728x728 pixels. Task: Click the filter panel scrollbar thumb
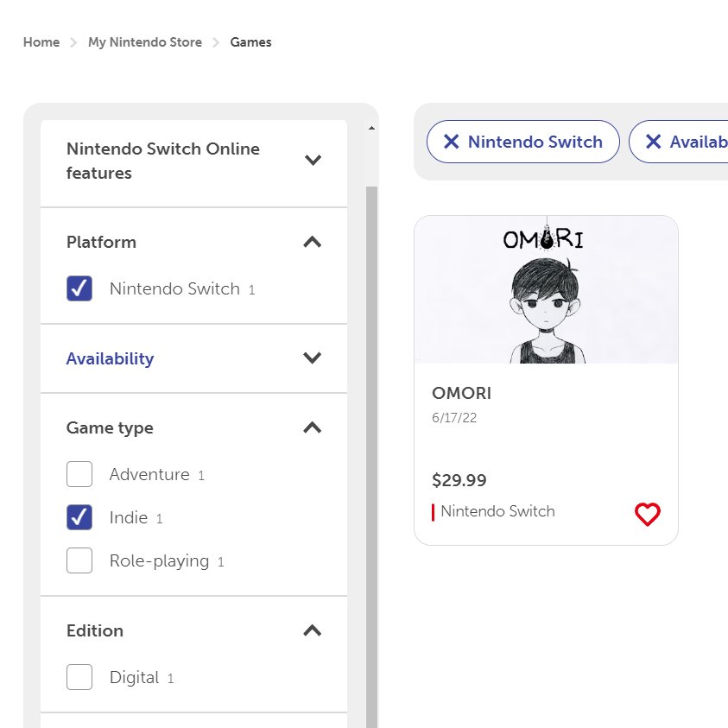tap(371, 458)
